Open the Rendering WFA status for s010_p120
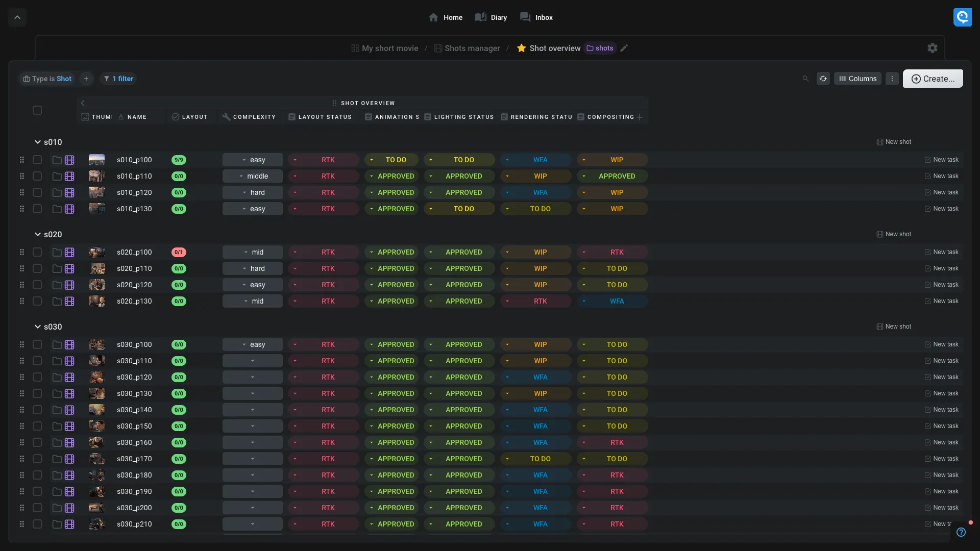This screenshot has height=551, width=980. pyautogui.click(x=535, y=192)
